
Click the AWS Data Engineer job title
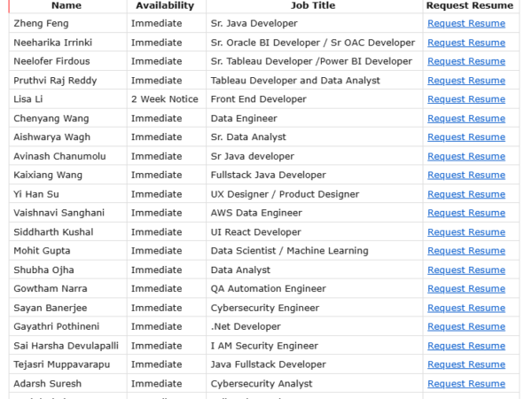(x=256, y=213)
